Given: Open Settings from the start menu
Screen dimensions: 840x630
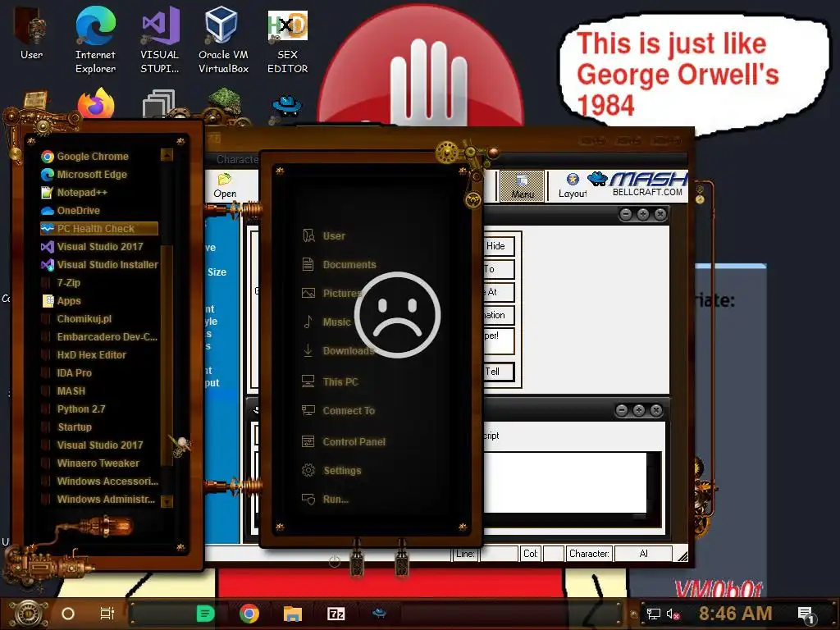Looking at the screenshot, I should pos(331,470).
